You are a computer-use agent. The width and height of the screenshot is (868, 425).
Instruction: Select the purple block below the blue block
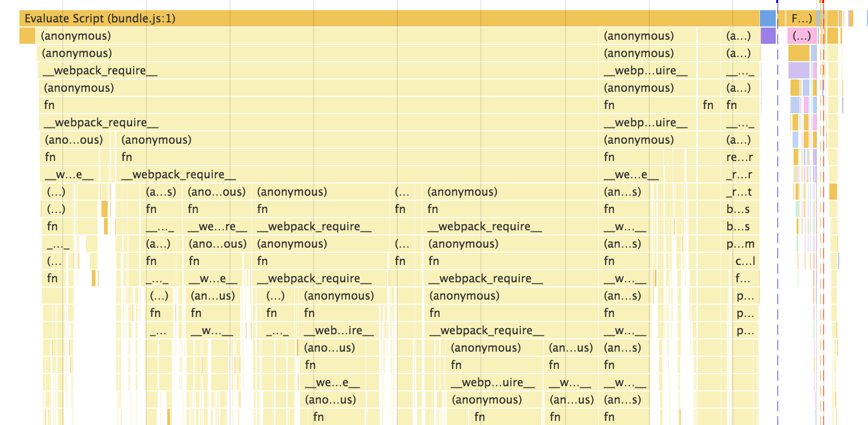pos(768,36)
